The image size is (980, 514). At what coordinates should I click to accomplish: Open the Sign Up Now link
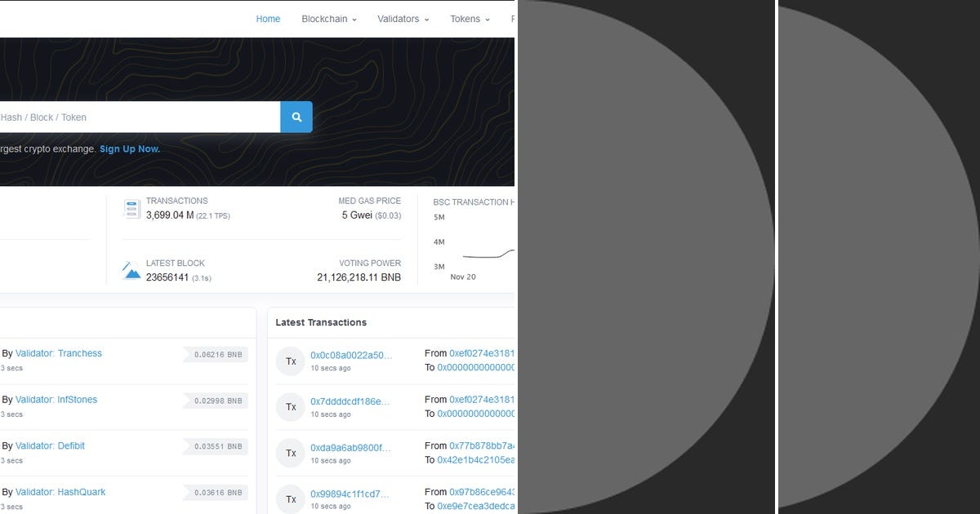tap(128, 148)
